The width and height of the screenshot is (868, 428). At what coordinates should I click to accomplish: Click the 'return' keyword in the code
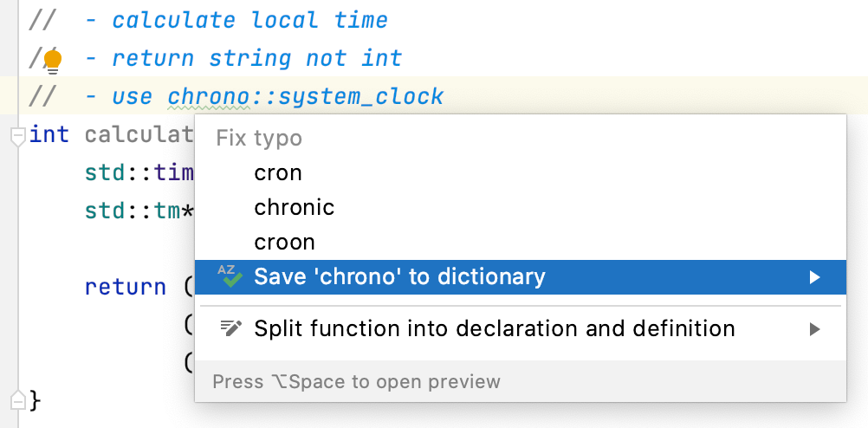(x=125, y=287)
